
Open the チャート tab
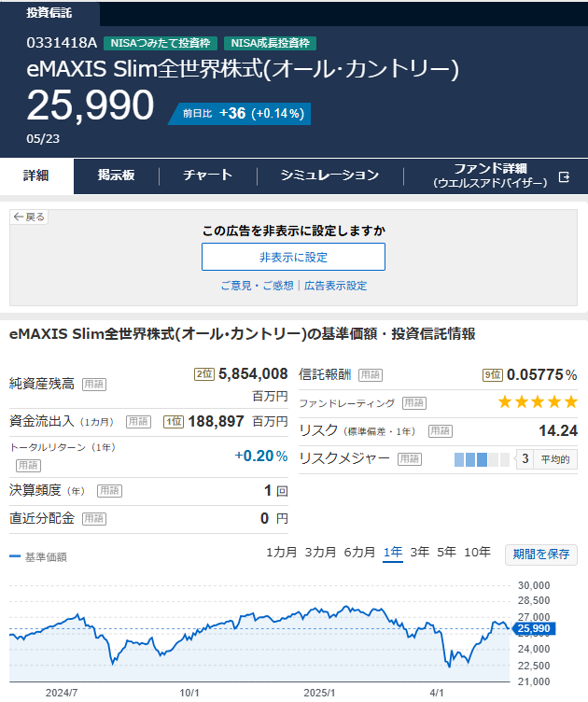tap(207, 175)
